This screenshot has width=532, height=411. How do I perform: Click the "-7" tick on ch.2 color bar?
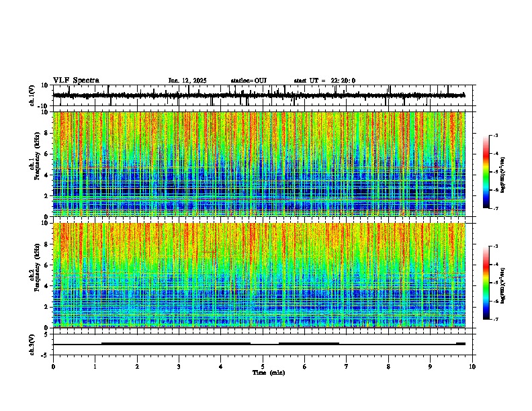point(495,319)
